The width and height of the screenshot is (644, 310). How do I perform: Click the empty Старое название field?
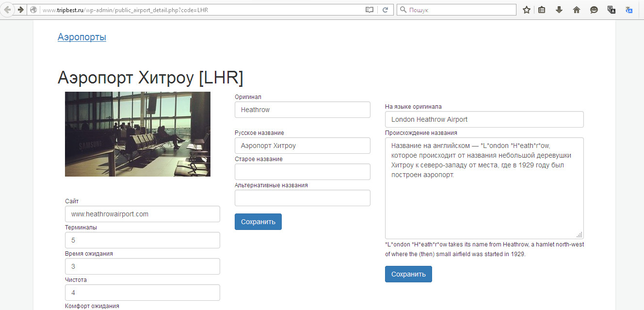pos(303,172)
